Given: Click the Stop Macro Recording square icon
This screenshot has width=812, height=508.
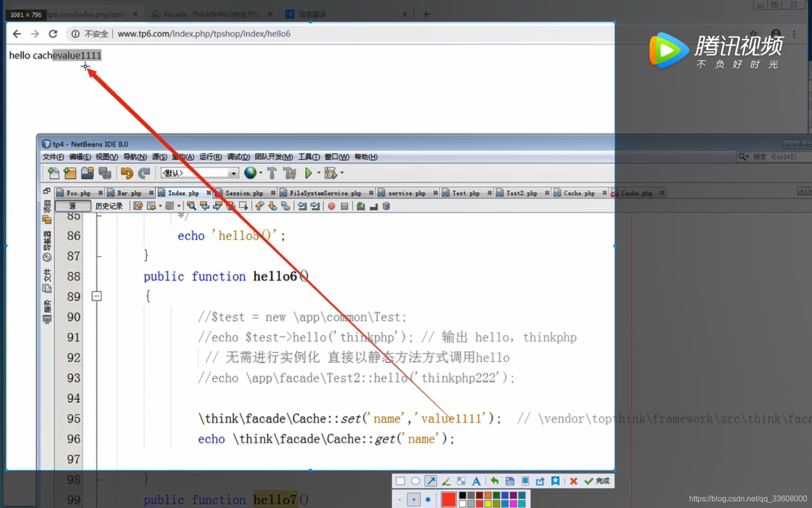Looking at the screenshot, I should (345, 206).
